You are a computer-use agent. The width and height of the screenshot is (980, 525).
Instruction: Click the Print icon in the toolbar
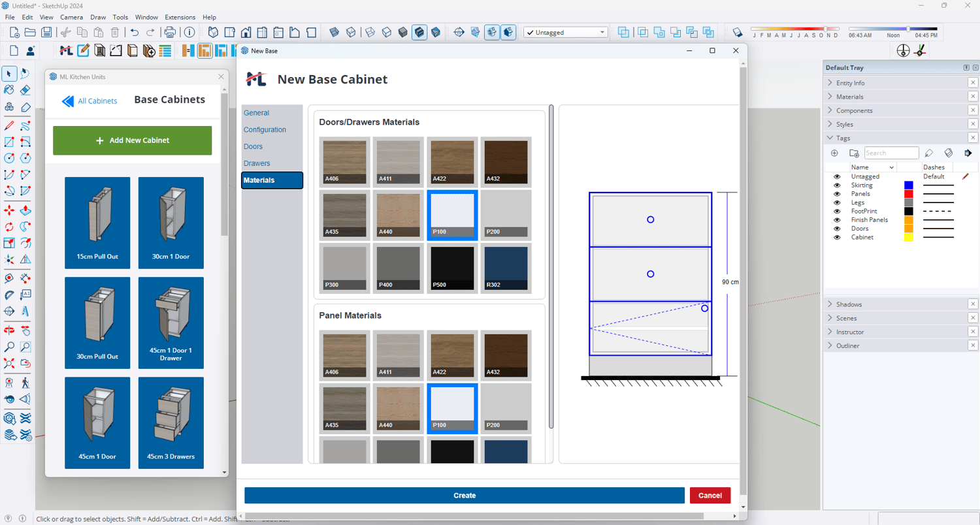tap(170, 32)
